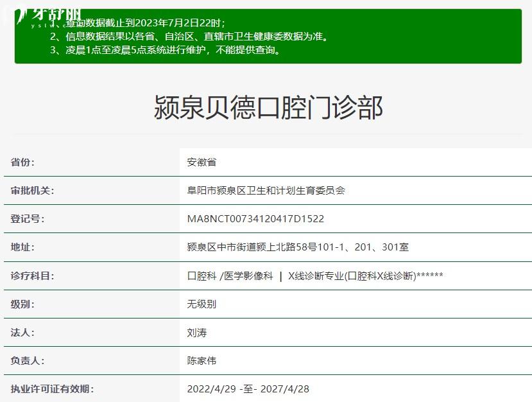Image resolution: width=532 pixels, height=402 pixels.
Task: Click the label 地址:
Action: click(22, 247)
